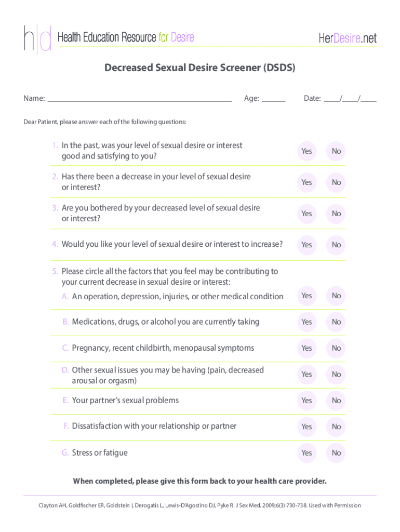The image size is (400, 532).
Task: Select Yes for factor A medical condition
Action: 306,296
